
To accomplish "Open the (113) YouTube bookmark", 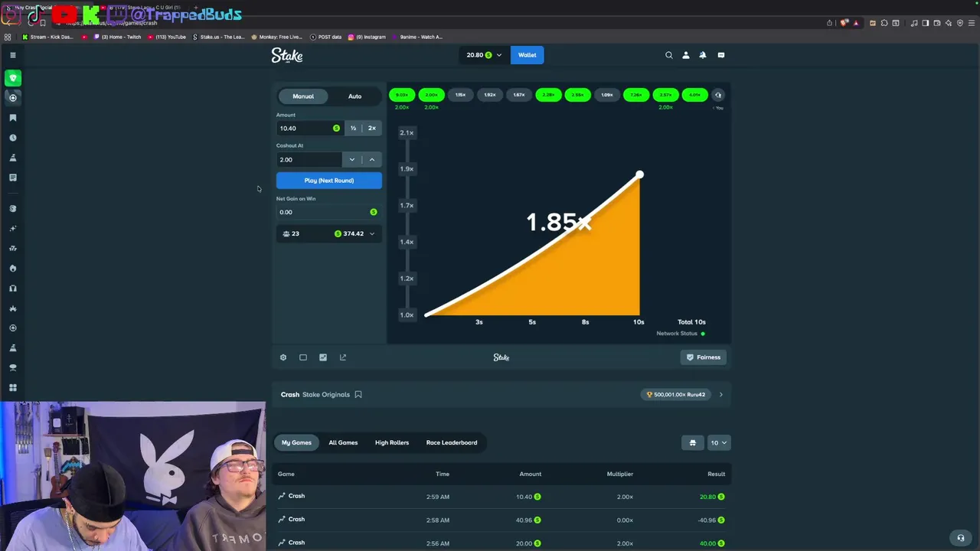I will click(x=167, y=37).
